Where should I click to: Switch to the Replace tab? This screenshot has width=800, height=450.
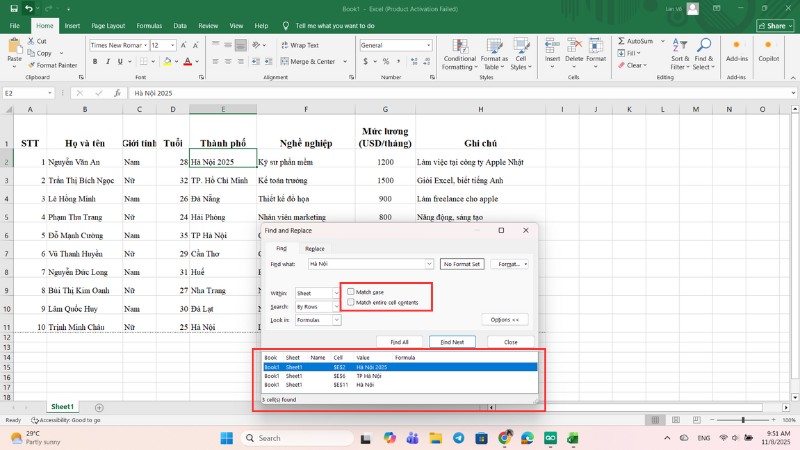pyautogui.click(x=314, y=248)
